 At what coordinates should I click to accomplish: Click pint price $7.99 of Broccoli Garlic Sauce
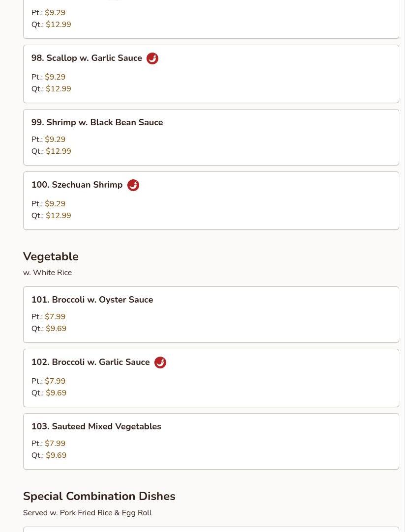(55, 381)
